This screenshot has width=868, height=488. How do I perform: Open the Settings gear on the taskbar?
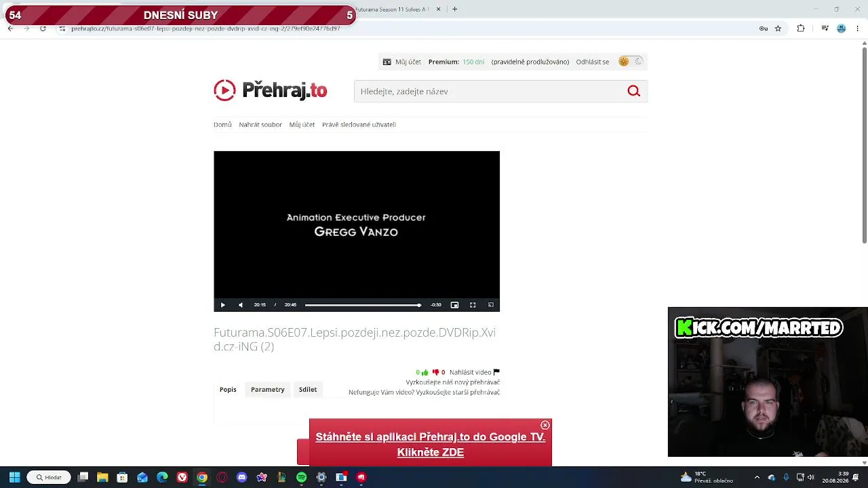point(321,477)
